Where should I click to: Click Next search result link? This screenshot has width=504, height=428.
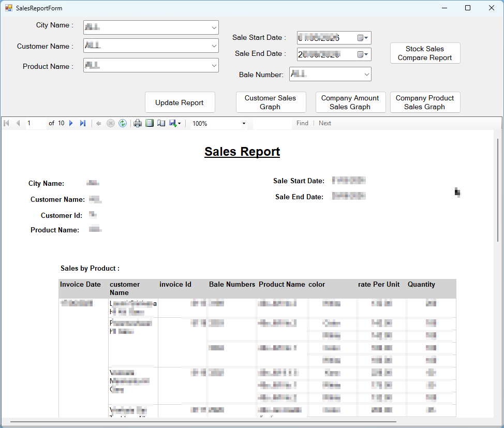324,123
